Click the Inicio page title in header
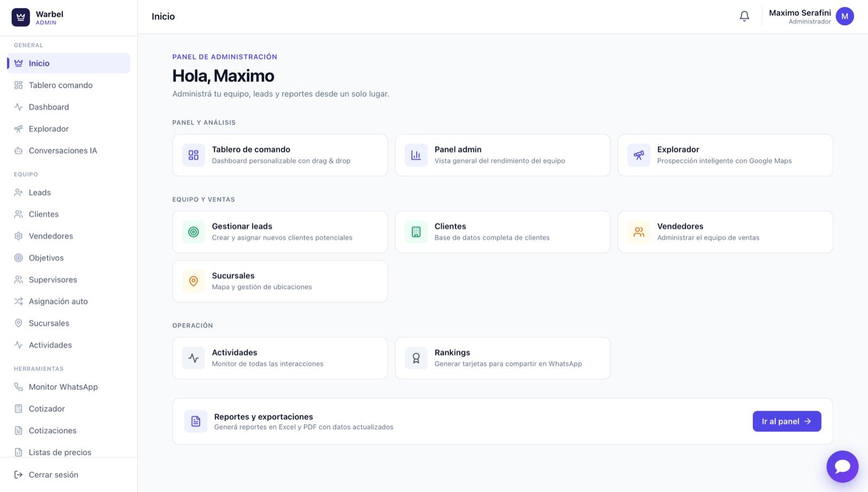868x492 pixels. (x=163, y=16)
